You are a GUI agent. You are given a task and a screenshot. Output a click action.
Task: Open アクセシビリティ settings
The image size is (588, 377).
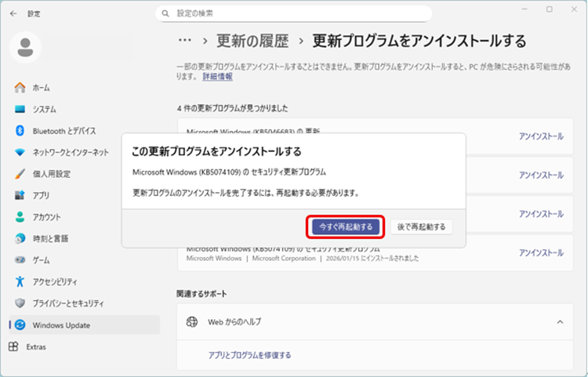(x=56, y=281)
